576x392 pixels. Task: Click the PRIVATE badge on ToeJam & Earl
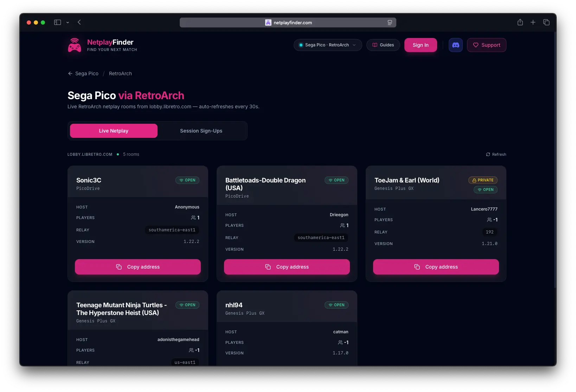point(483,180)
